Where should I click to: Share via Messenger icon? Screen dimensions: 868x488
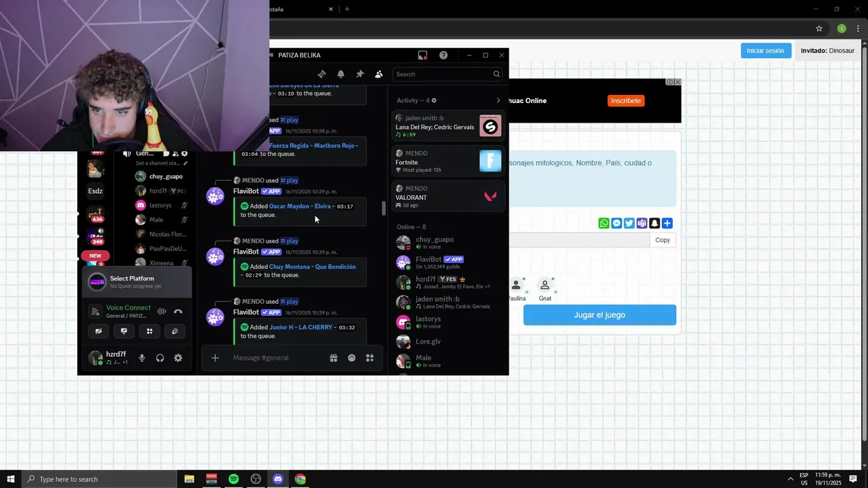616,223
